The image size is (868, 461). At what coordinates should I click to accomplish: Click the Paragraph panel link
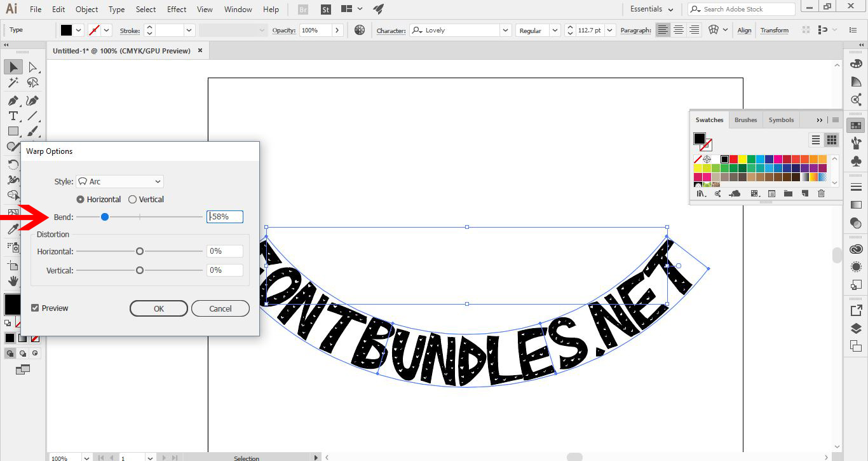635,31
